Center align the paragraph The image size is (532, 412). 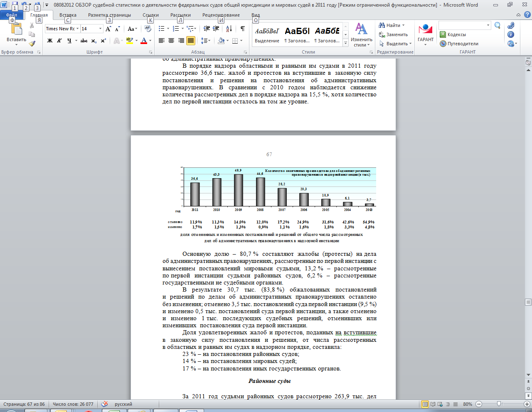click(171, 41)
